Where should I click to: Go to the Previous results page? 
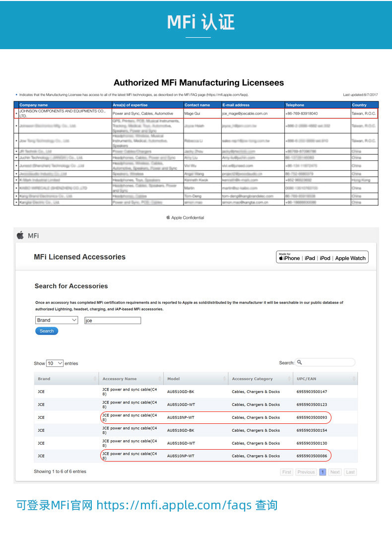tap(306, 472)
